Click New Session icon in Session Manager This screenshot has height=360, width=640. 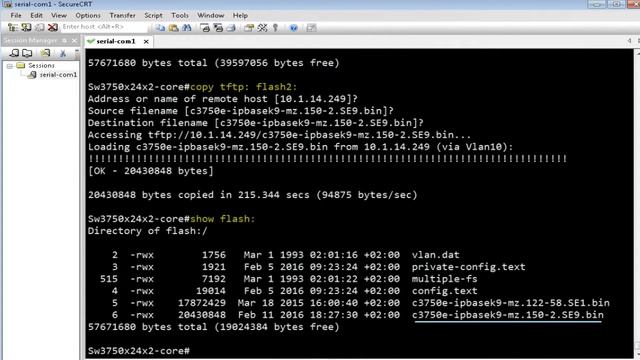tap(45, 53)
